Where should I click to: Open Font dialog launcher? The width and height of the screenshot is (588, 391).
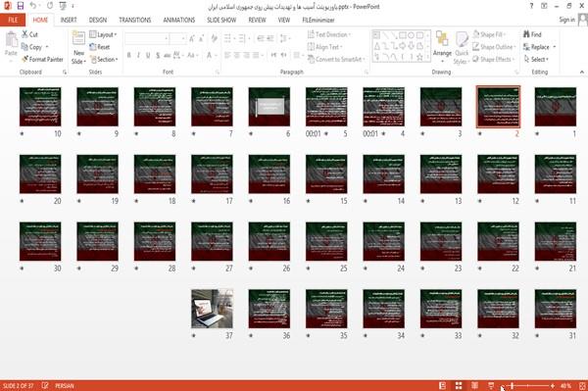[x=218, y=72]
